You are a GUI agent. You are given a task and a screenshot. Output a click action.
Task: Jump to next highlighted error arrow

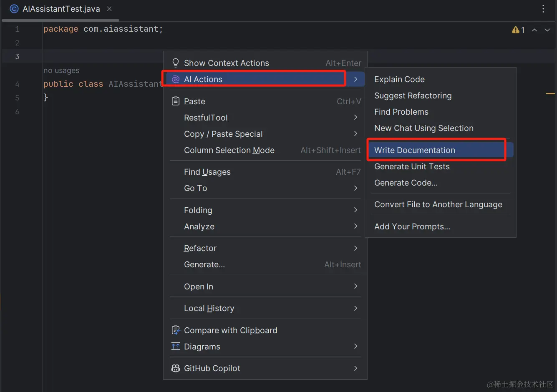pyautogui.click(x=547, y=30)
